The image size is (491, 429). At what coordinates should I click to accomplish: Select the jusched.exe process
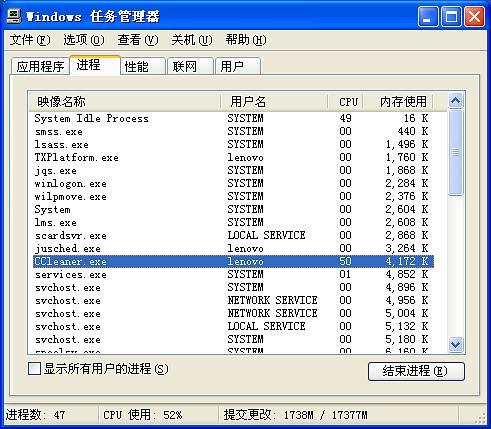pyautogui.click(x=233, y=248)
